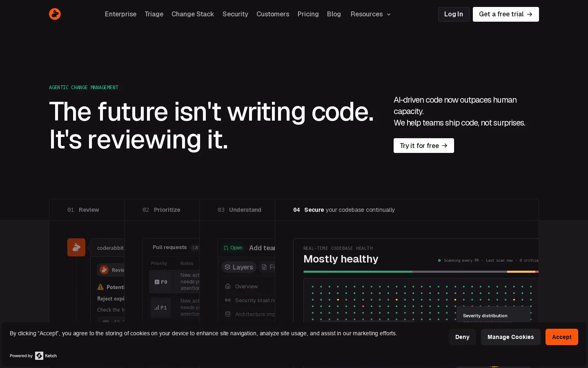Click the Pull requests count 128 badge

pos(195,247)
